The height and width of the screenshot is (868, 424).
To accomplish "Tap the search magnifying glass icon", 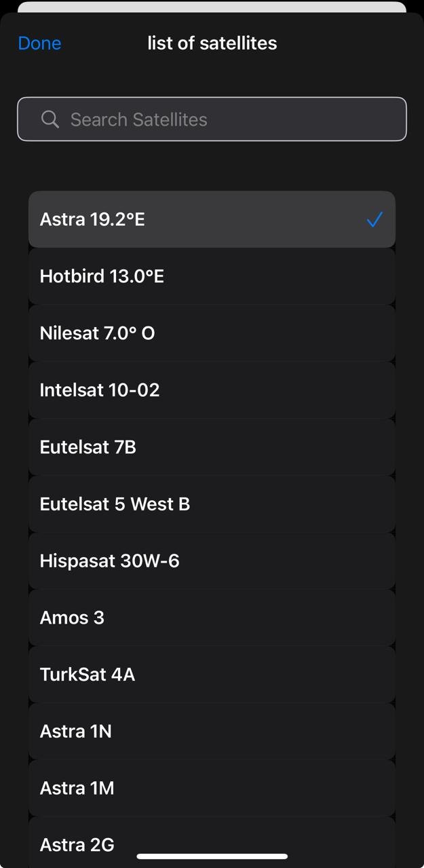I will (50, 119).
